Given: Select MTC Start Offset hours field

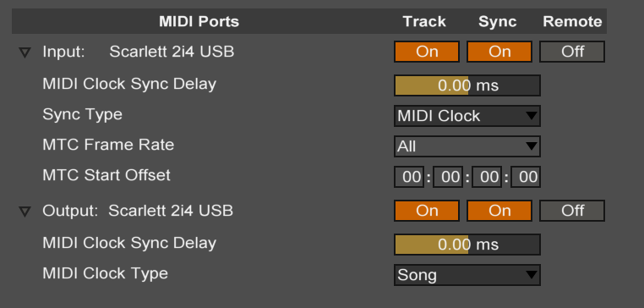Looking at the screenshot, I should [x=409, y=177].
